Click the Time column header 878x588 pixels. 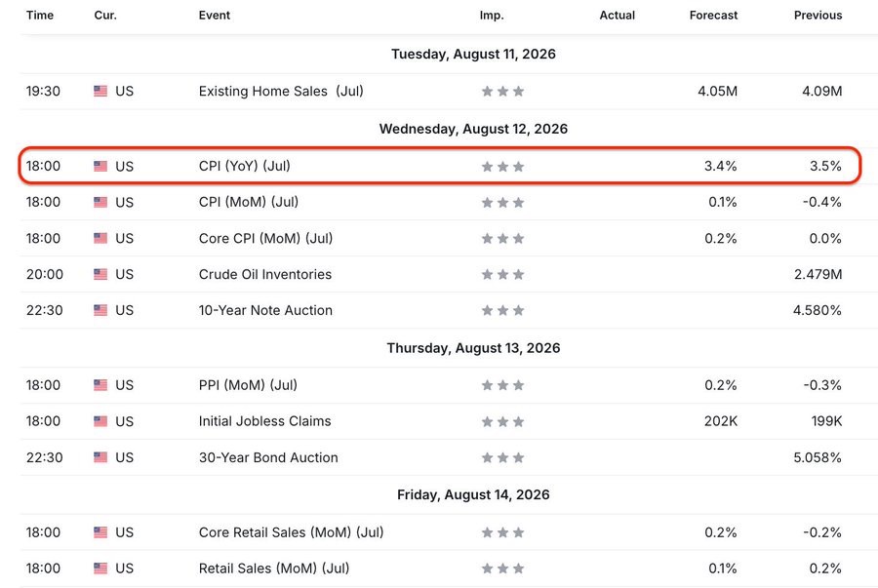[40, 15]
